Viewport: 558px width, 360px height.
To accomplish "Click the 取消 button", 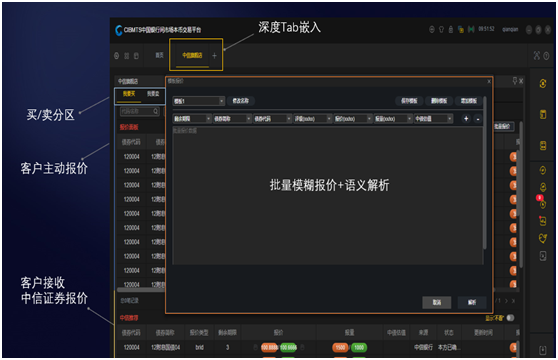I will coord(437,302).
